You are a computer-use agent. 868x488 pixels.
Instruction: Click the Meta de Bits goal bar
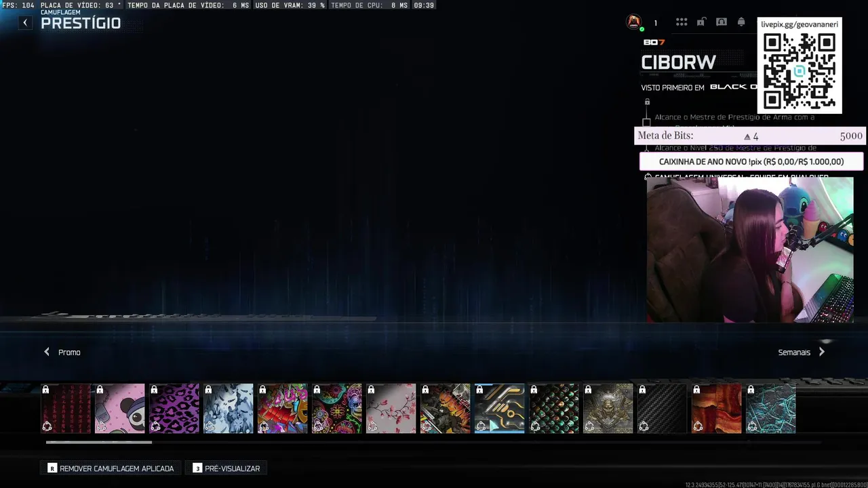point(750,136)
